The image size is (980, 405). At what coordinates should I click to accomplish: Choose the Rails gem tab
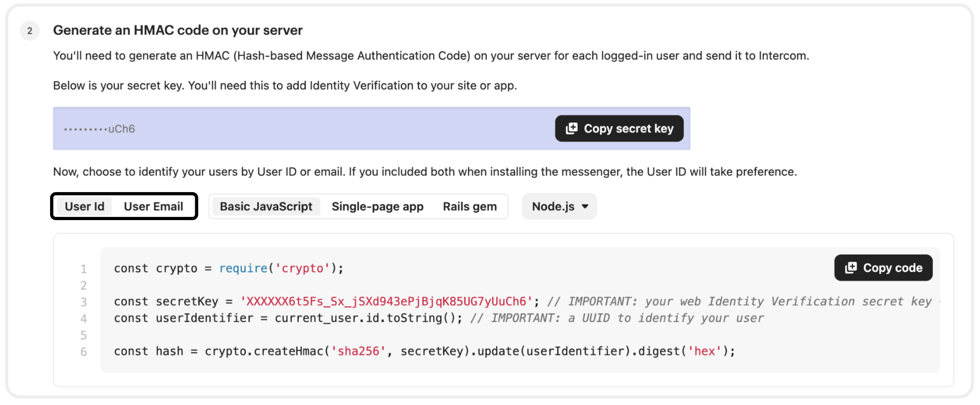[x=470, y=207]
